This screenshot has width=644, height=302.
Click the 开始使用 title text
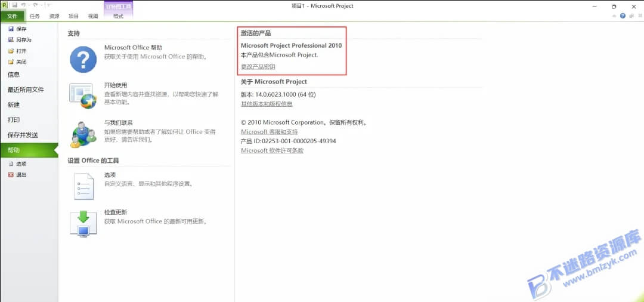tap(116, 85)
